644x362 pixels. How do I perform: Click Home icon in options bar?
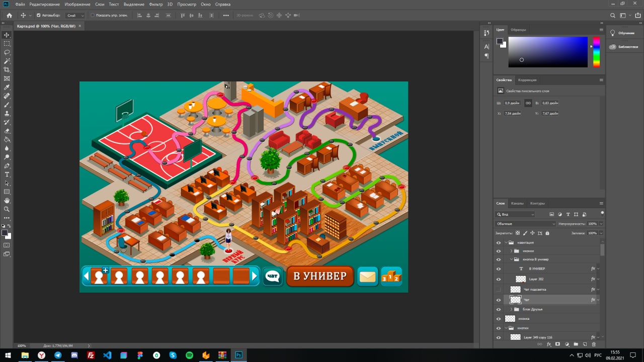pos(9,16)
